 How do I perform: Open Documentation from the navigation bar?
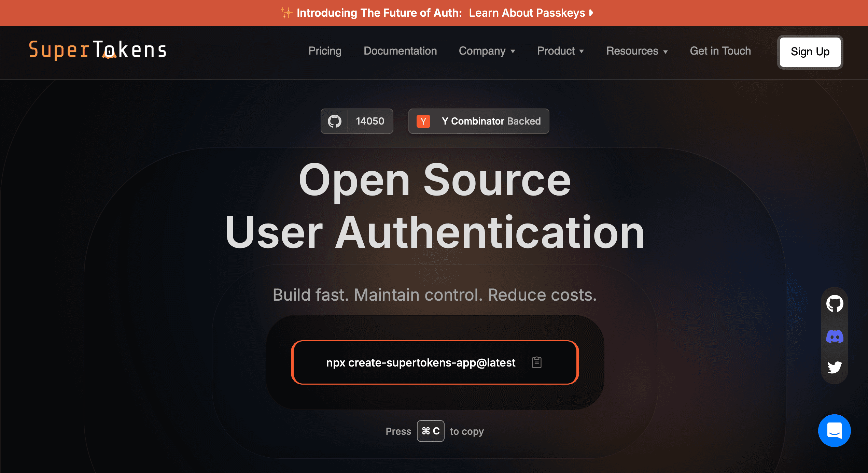[x=400, y=51]
